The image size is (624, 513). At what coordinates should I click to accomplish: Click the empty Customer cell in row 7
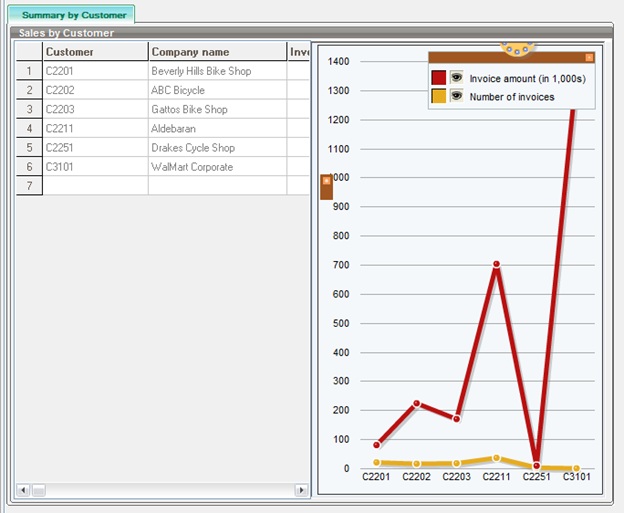point(95,186)
